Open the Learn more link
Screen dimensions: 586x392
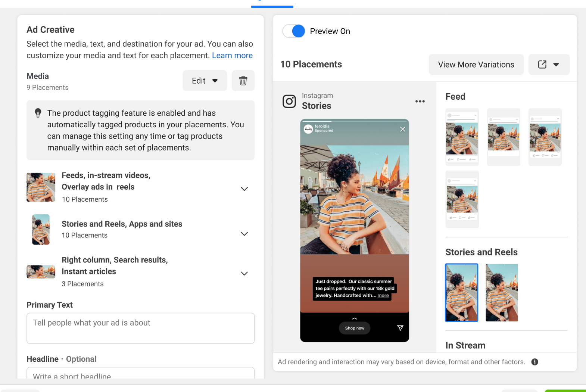pyautogui.click(x=232, y=56)
